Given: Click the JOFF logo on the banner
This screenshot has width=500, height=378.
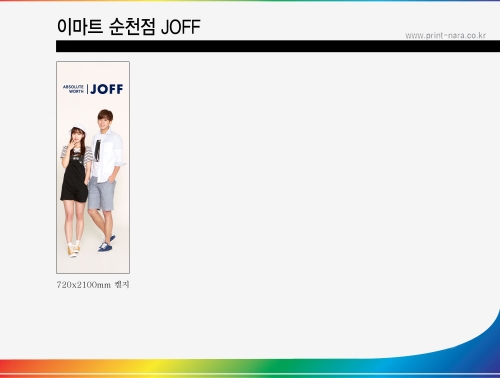Looking at the screenshot, I should (107, 89).
